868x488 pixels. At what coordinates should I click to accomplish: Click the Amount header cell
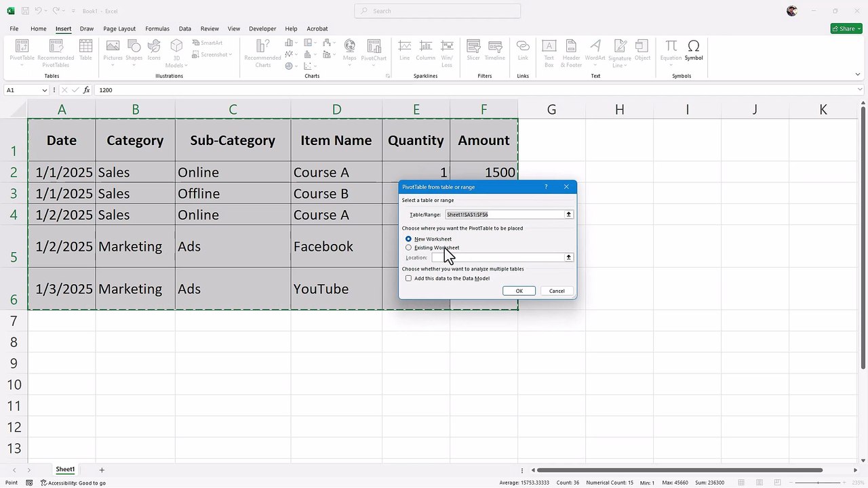484,140
